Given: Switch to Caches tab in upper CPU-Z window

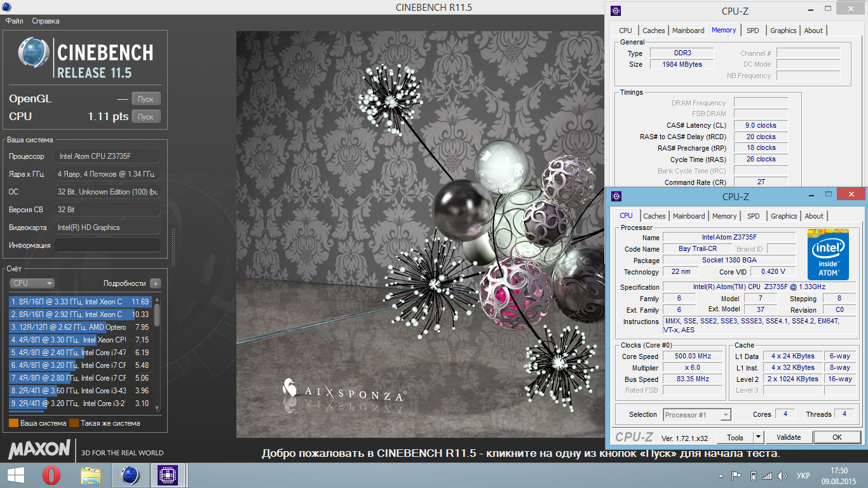Looking at the screenshot, I should point(653,30).
